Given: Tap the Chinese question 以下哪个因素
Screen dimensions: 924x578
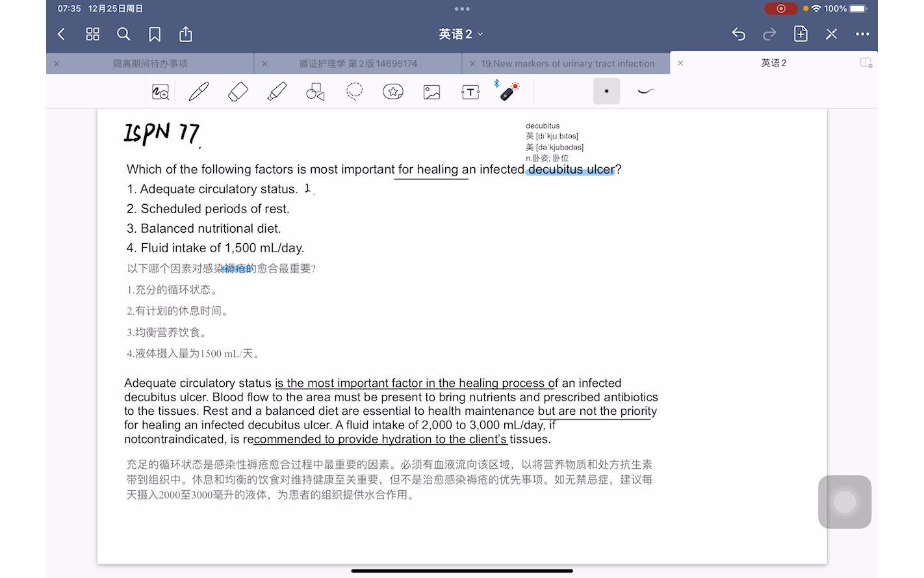Looking at the screenshot, I should [221, 269].
